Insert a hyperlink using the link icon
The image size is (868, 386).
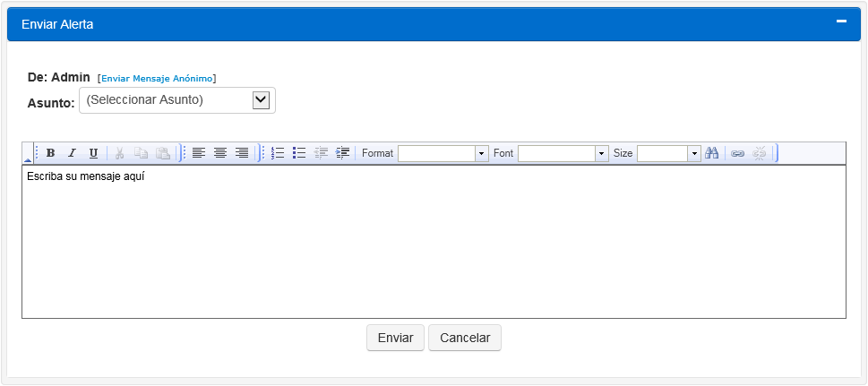[x=737, y=153]
